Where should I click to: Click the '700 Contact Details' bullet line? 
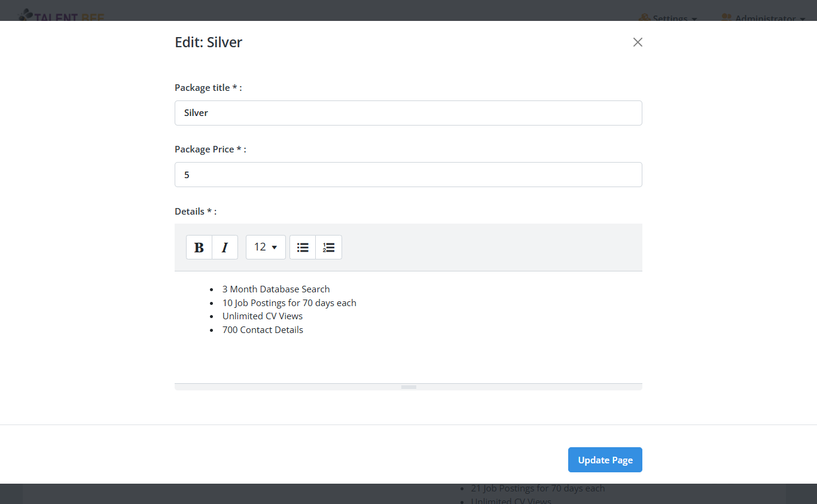click(x=263, y=330)
